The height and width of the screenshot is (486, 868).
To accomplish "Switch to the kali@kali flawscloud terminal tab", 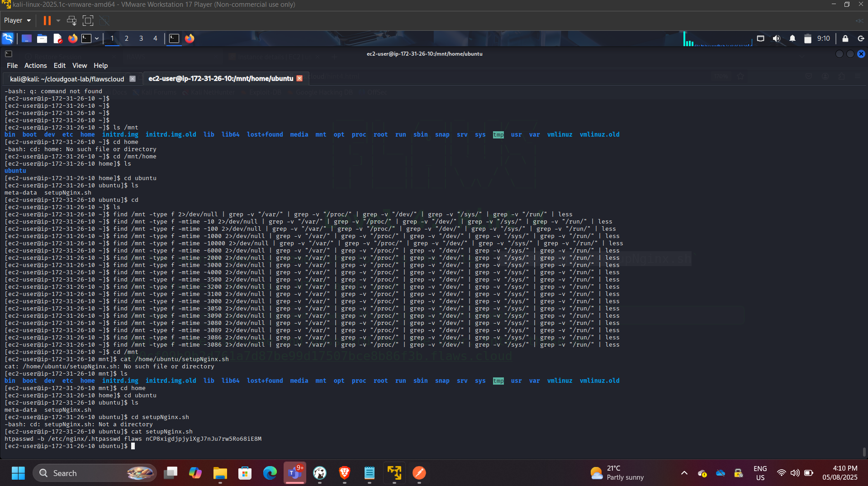I will click(68, 78).
